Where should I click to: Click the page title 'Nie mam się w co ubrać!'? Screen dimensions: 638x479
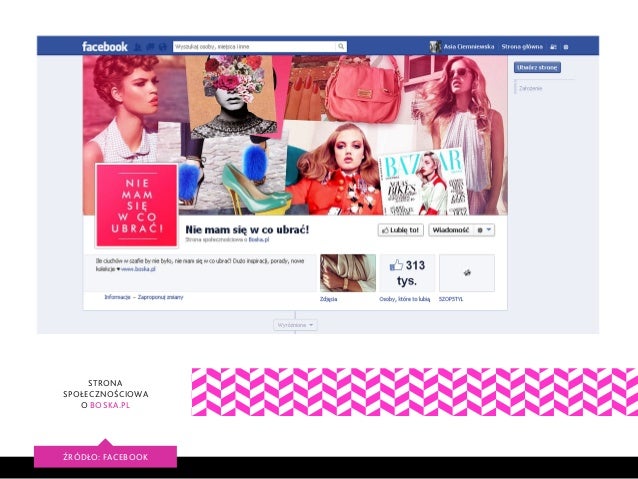(247, 230)
